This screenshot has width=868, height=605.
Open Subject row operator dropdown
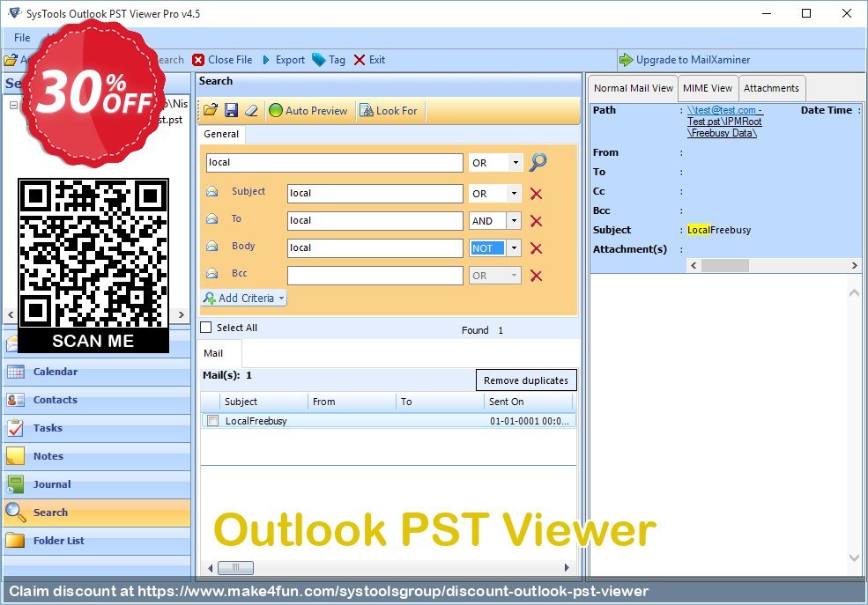(x=514, y=194)
